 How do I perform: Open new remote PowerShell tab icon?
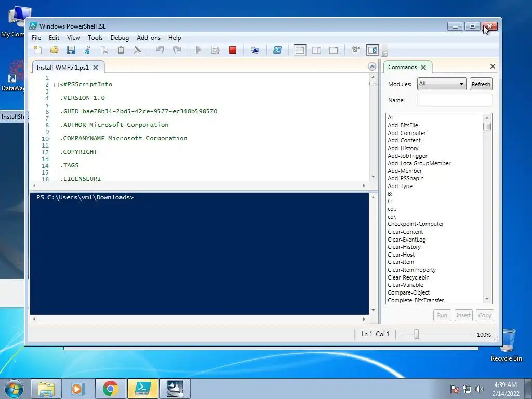pyautogui.click(x=255, y=50)
